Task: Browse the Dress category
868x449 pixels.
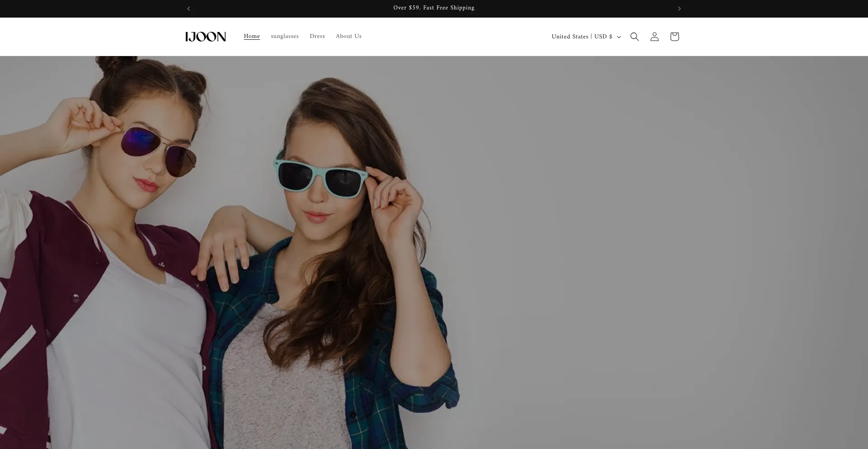Action: click(317, 36)
